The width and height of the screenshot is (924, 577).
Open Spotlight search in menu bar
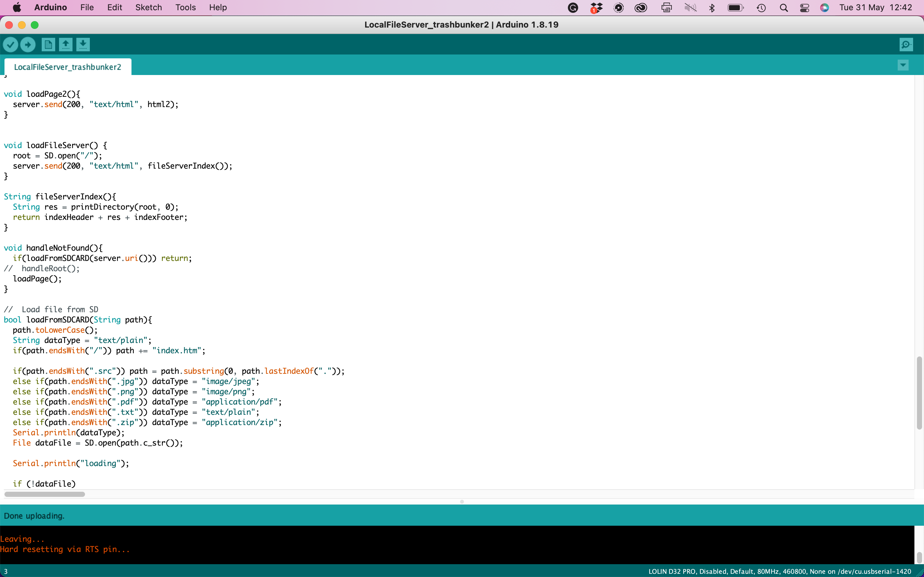(783, 8)
